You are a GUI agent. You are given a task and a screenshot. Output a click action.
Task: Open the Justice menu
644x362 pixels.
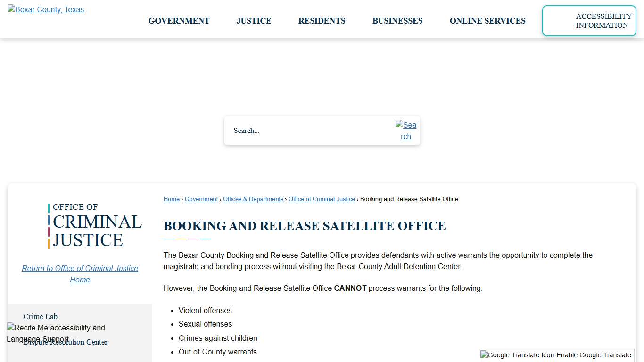point(254,21)
